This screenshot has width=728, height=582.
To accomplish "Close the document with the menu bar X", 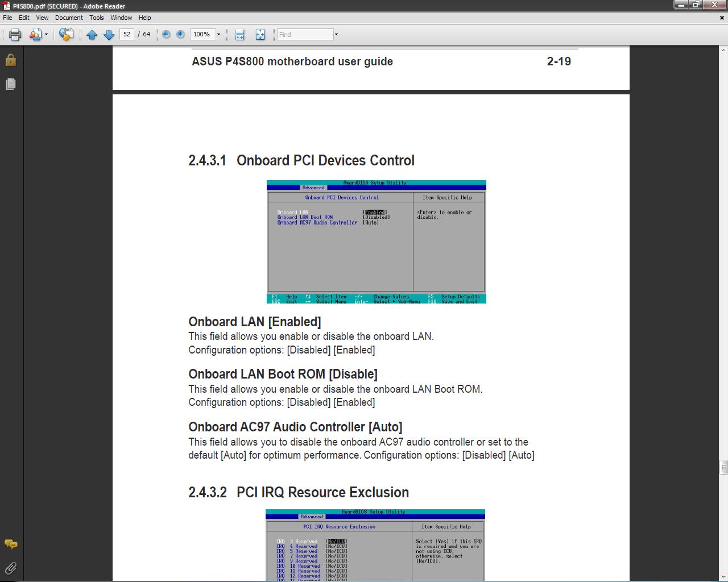I will point(722,18).
